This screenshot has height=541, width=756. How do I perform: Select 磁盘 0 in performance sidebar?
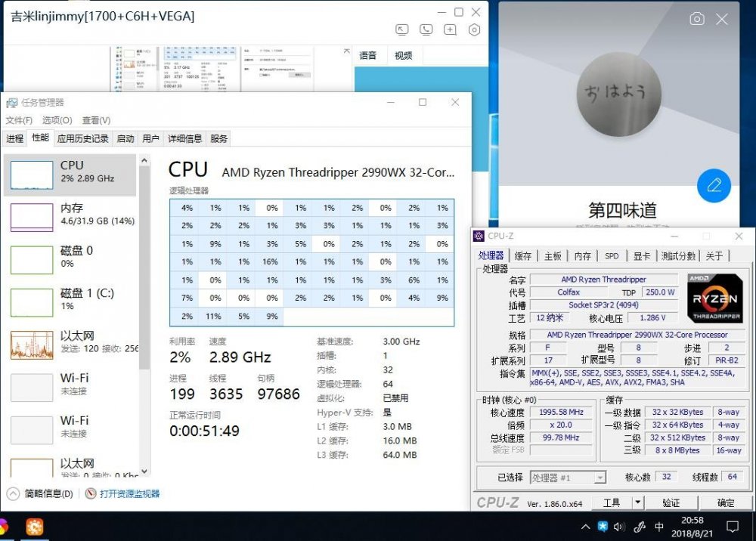coord(70,260)
